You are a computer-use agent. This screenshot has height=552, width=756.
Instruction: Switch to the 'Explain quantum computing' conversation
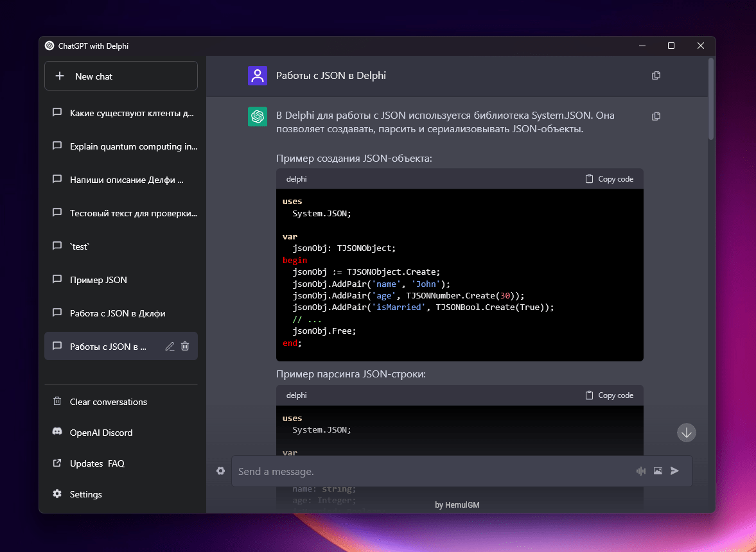(121, 146)
